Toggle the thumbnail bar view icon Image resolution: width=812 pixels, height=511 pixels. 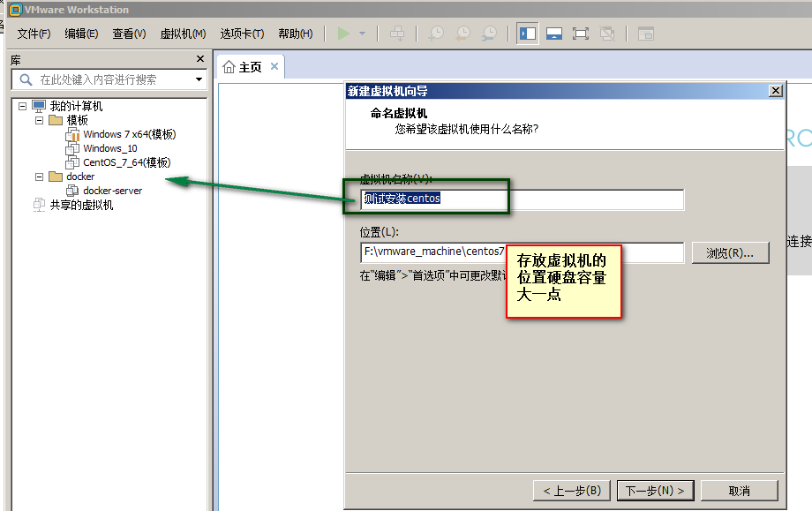tap(554, 34)
